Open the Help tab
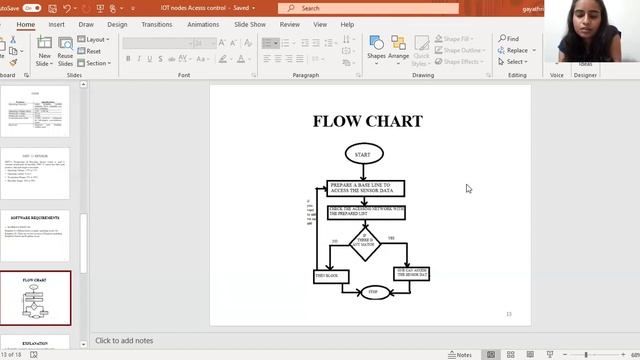640x360 pixels. (347, 24)
